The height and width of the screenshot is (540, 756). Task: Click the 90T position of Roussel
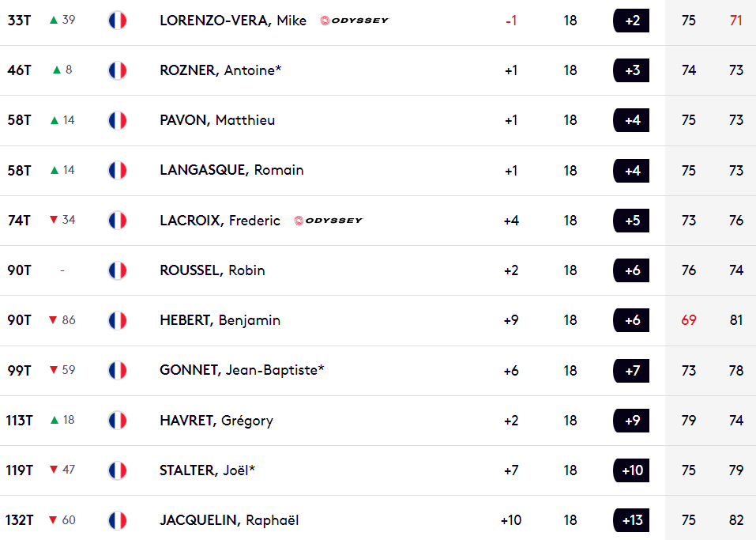[19, 270]
